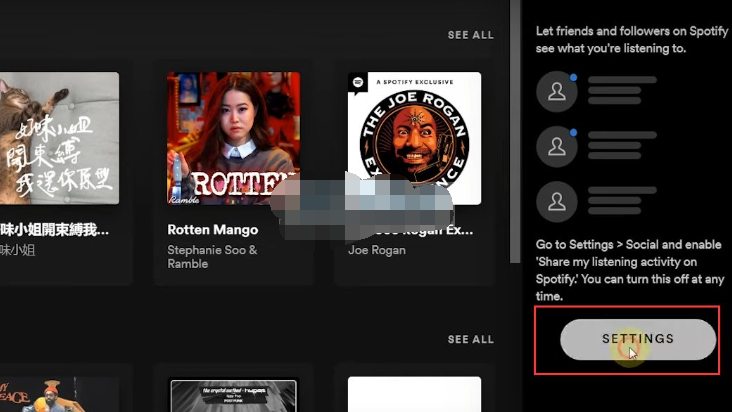Open the lower SEE ALL link
The image size is (732, 412).
pyautogui.click(x=470, y=340)
